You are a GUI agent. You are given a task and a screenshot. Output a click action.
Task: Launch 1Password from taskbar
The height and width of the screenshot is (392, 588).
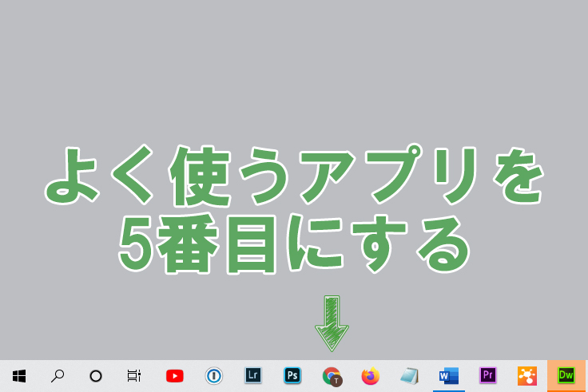click(214, 376)
